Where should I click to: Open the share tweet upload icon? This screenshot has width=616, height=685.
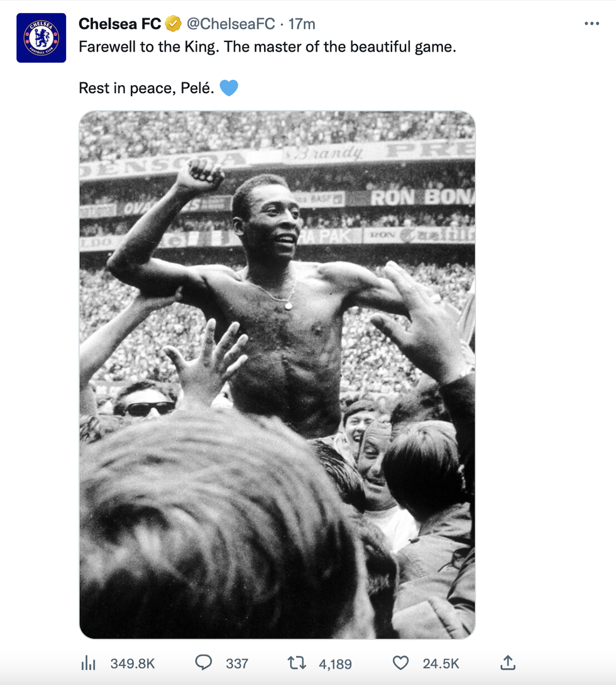coord(508,662)
